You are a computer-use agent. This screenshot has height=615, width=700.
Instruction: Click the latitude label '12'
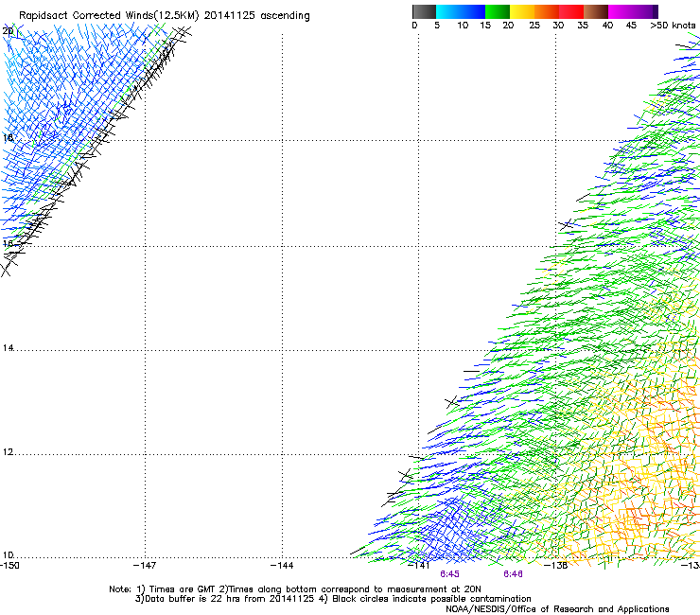[x=8, y=452]
